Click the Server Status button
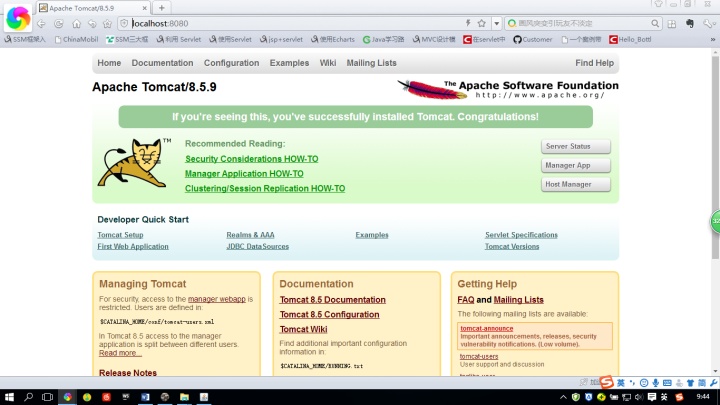 pyautogui.click(x=575, y=146)
